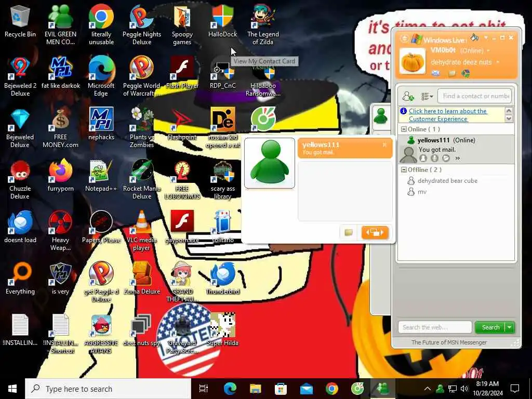Close the yellows111 contact card popup
Viewport: 532px width, 399px height.
(x=384, y=144)
